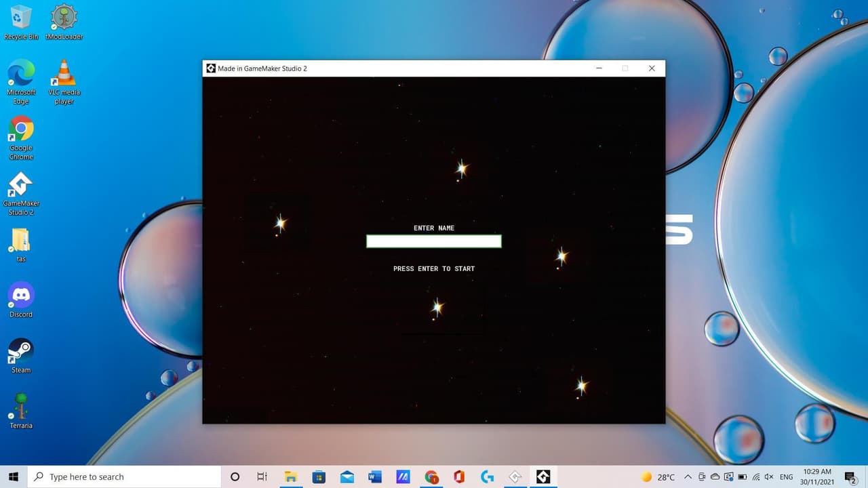Check the battery status icon
The width and height of the screenshot is (868, 488).
click(742, 477)
